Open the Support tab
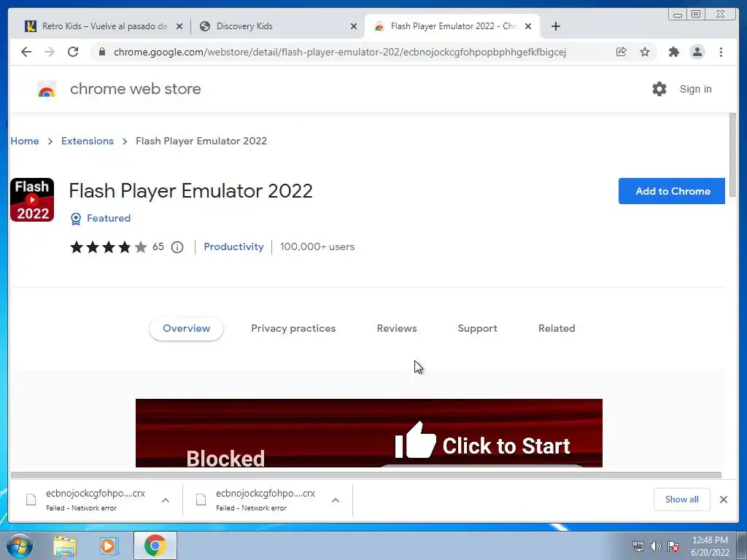 pos(477,329)
